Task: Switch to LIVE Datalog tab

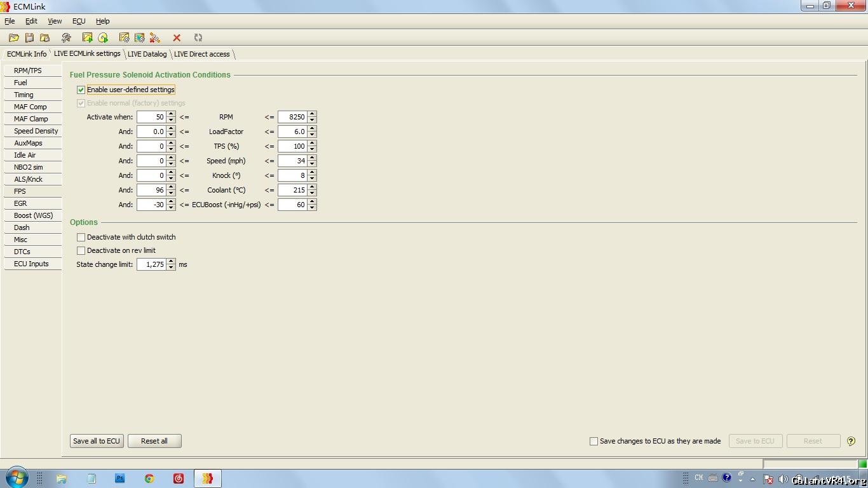Action: tap(147, 54)
